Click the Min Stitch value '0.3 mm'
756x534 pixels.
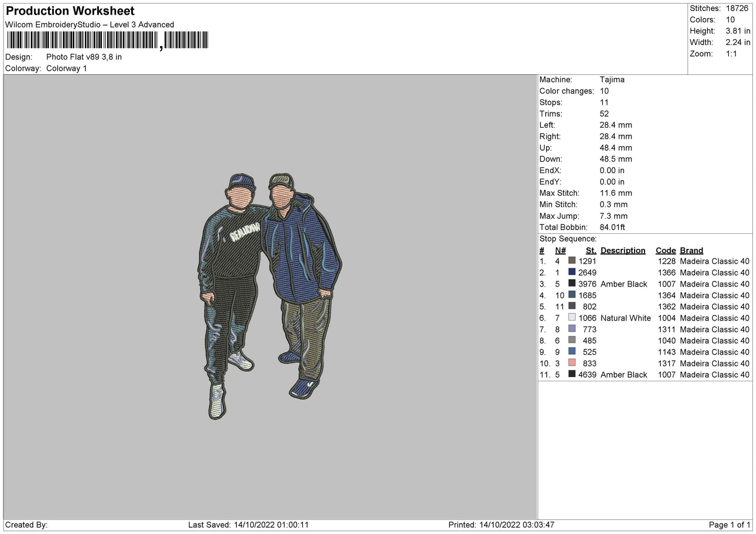614,204
